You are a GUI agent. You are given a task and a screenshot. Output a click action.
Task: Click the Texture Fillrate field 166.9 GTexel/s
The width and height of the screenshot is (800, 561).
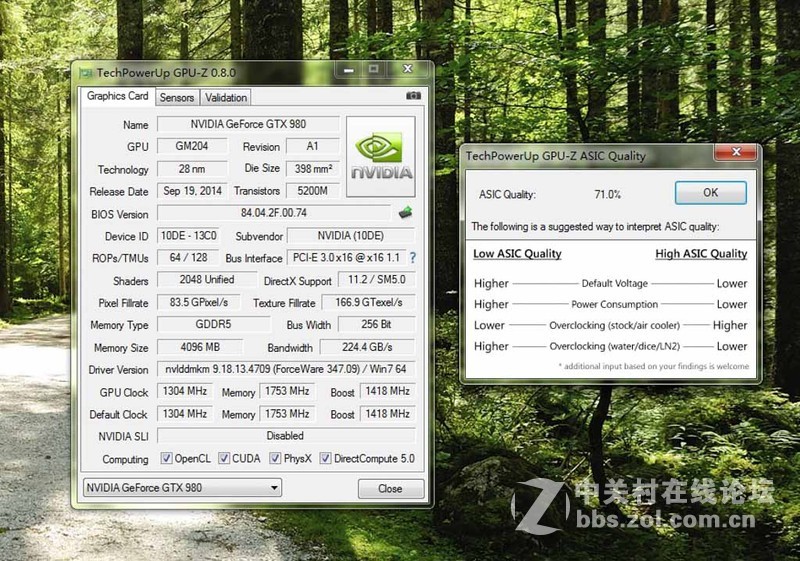click(x=368, y=302)
